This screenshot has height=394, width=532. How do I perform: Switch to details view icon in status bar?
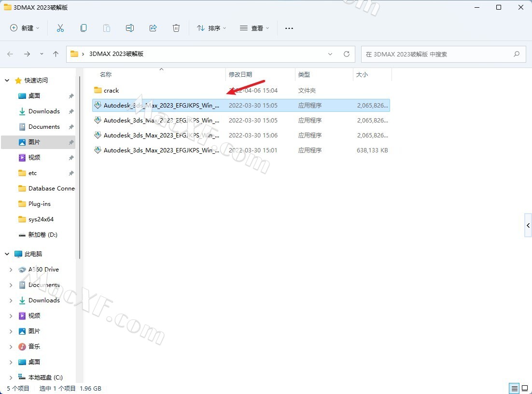click(x=514, y=388)
